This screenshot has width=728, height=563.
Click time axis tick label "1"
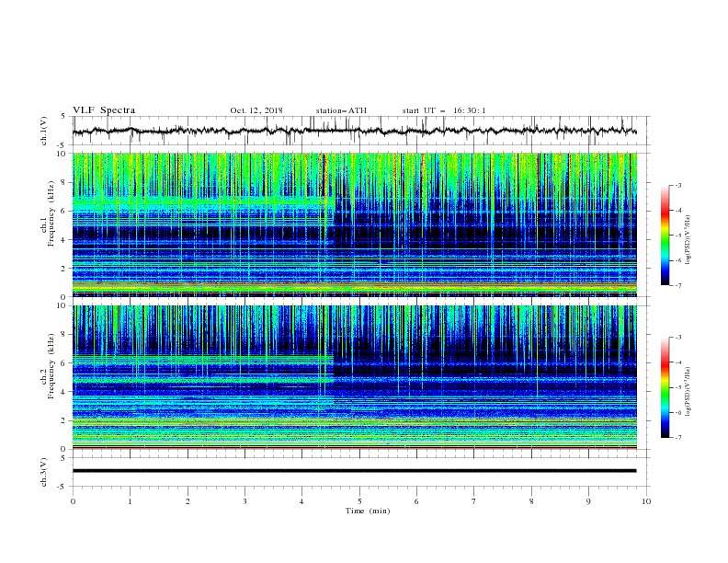(130, 501)
